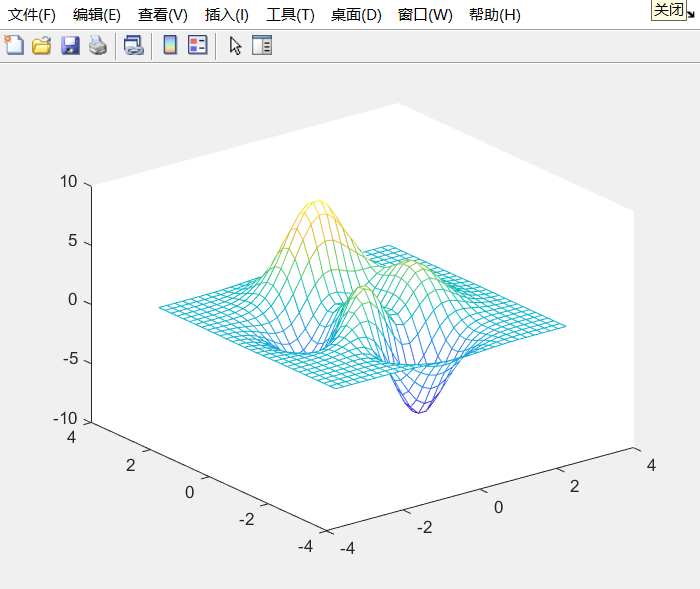Viewport: 700px width, 589px height.
Task: Click the 关闭 tooltip button
Action: coord(669,10)
